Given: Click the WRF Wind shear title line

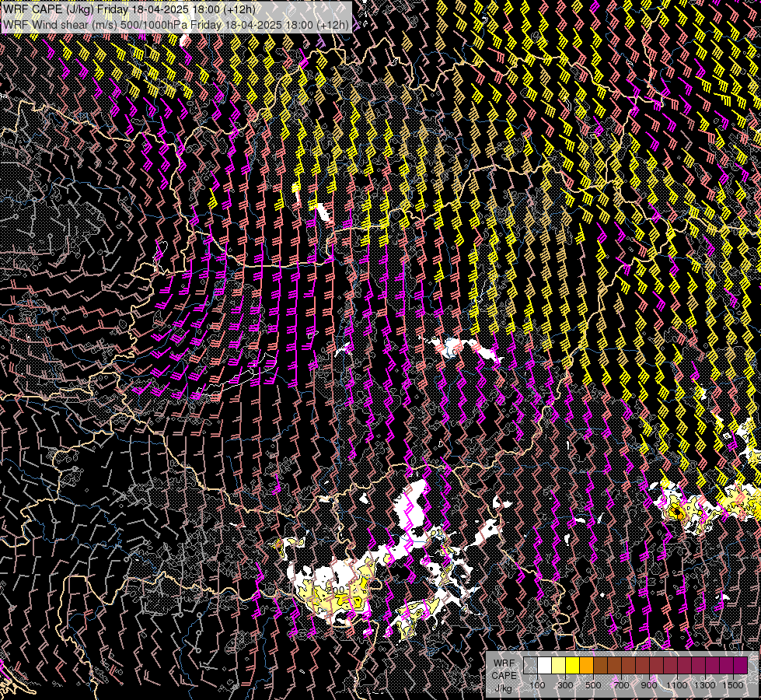Looking at the screenshot, I should point(175,24).
